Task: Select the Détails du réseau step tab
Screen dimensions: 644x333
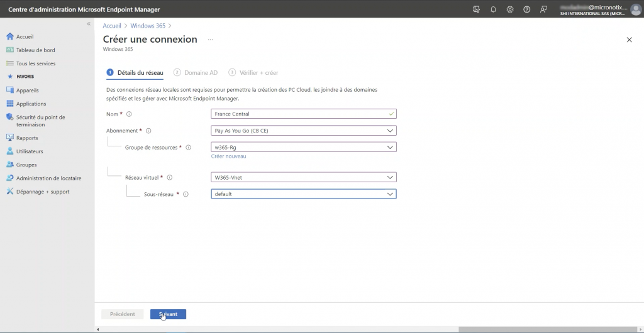Action: coord(135,73)
